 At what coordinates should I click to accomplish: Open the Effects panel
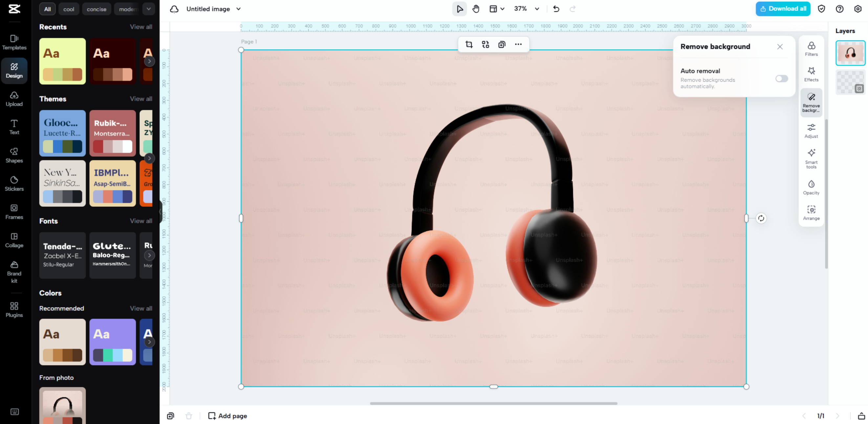[x=811, y=74]
